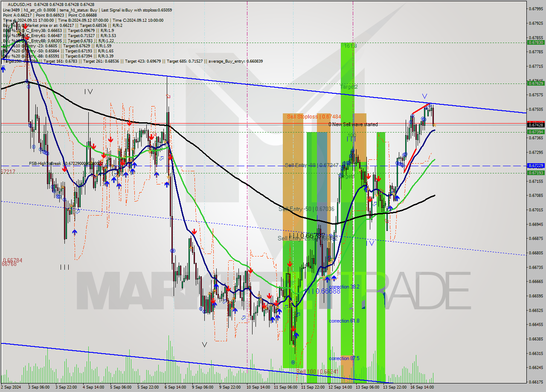Click the '3 Sep 22:00' time label

point(65,387)
